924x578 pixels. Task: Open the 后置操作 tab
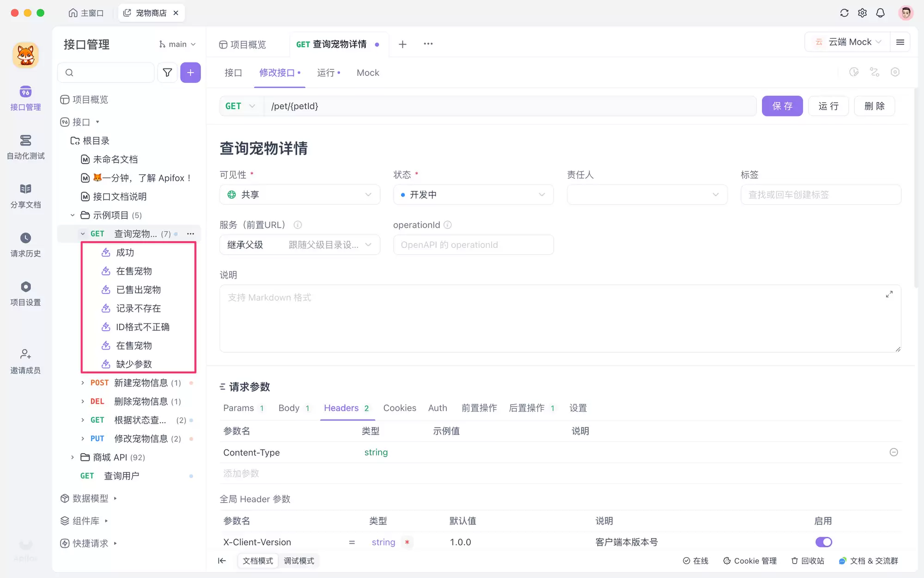pos(531,408)
